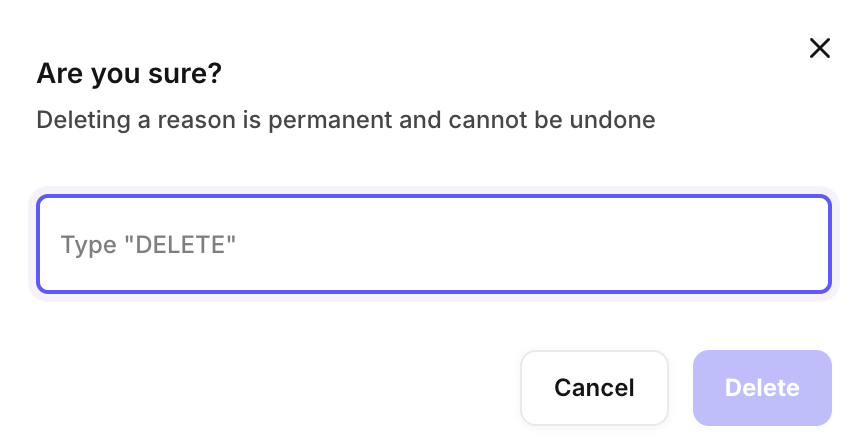The width and height of the screenshot is (868, 446).
Task: Click the word "DELETE" inside the placeholder
Action: [179, 244]
